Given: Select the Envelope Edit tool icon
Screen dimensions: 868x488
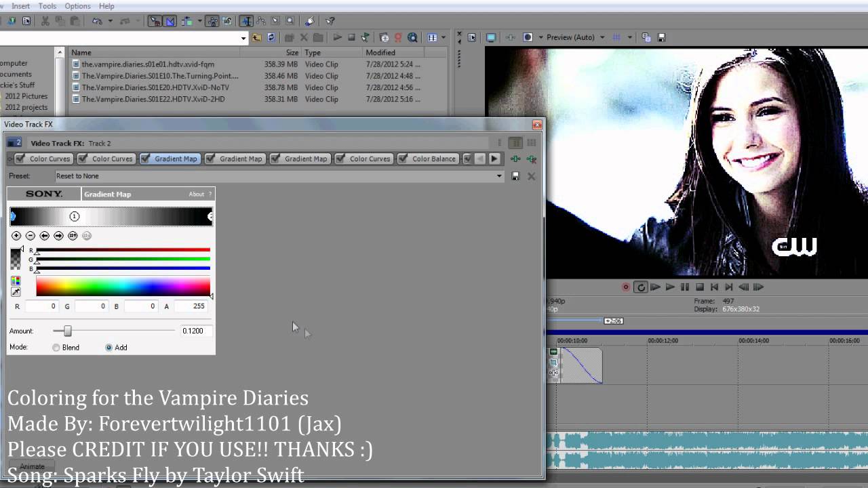Looking at the screenshot, I should (x=261, y=21).
